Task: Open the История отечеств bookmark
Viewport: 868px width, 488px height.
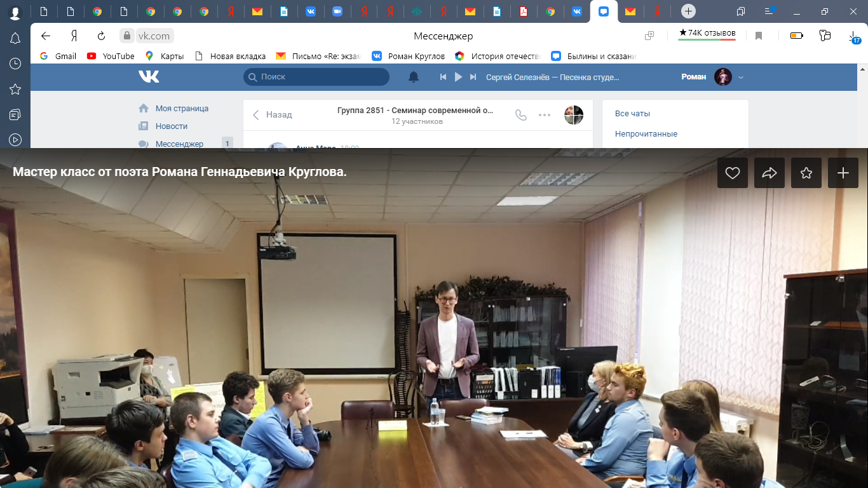Action: pyautogui.click(x=498, y=56)
